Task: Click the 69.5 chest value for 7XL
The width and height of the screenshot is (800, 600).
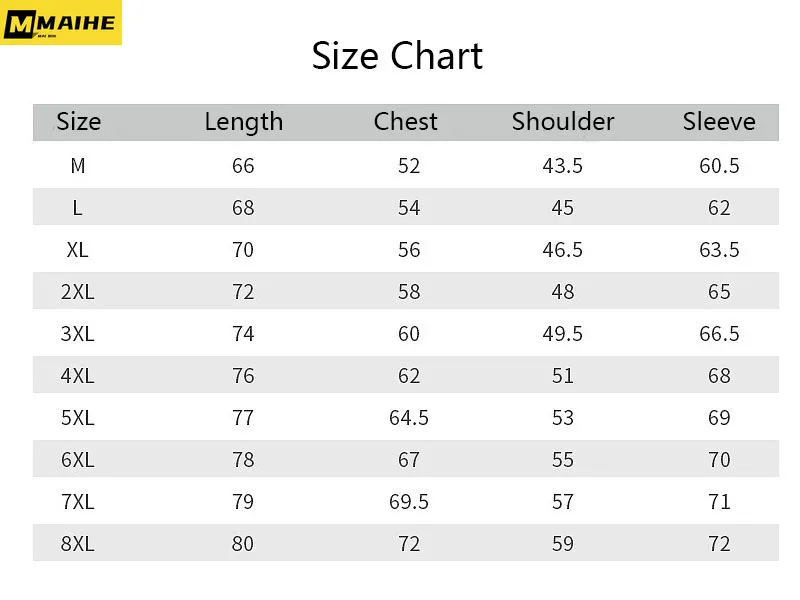Action: coord(409,502)
